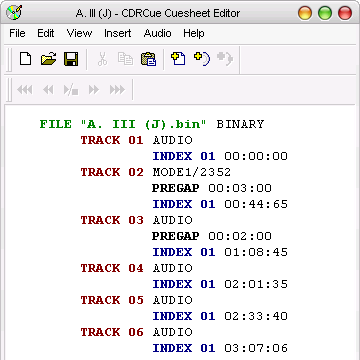Click the TRACK 04 line

coord(136,268)
